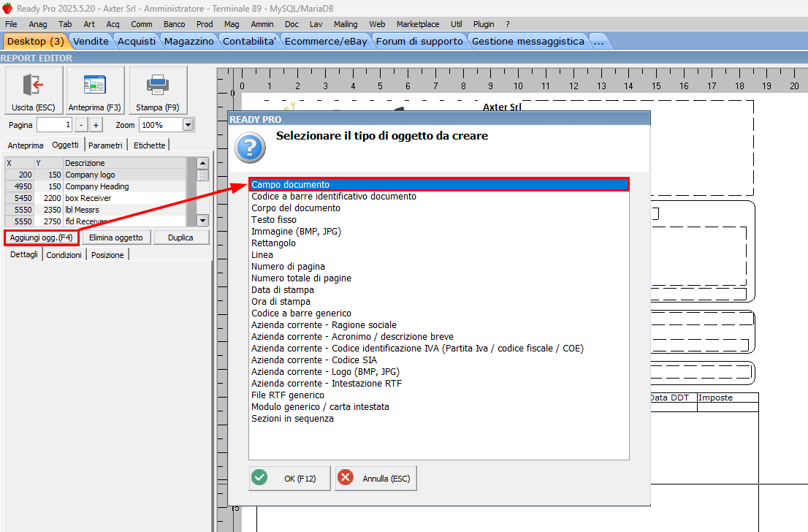This screenshot has height=532, width=808.
Task: Click the red X Annulla (ESC) button
Action: coord(376,478)
